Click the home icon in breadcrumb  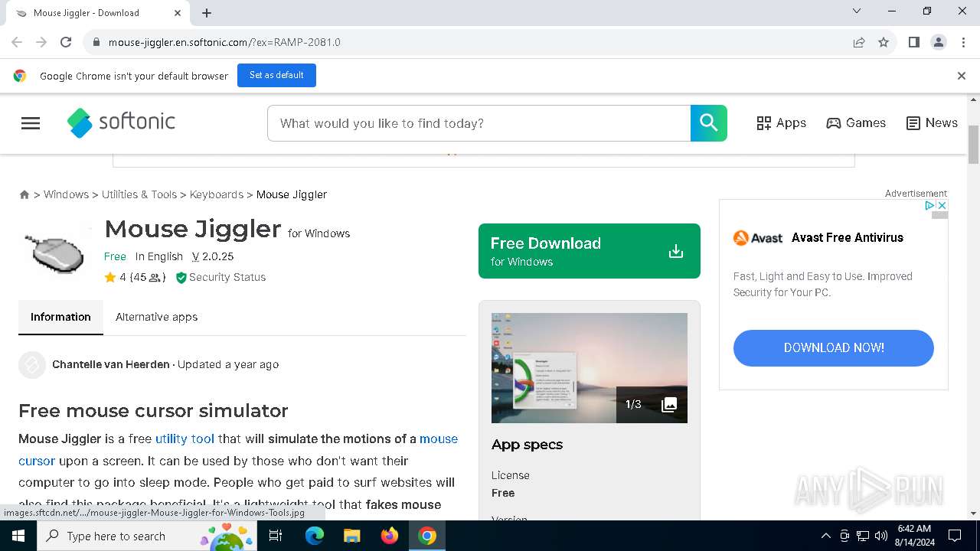[x=24, y=195]
